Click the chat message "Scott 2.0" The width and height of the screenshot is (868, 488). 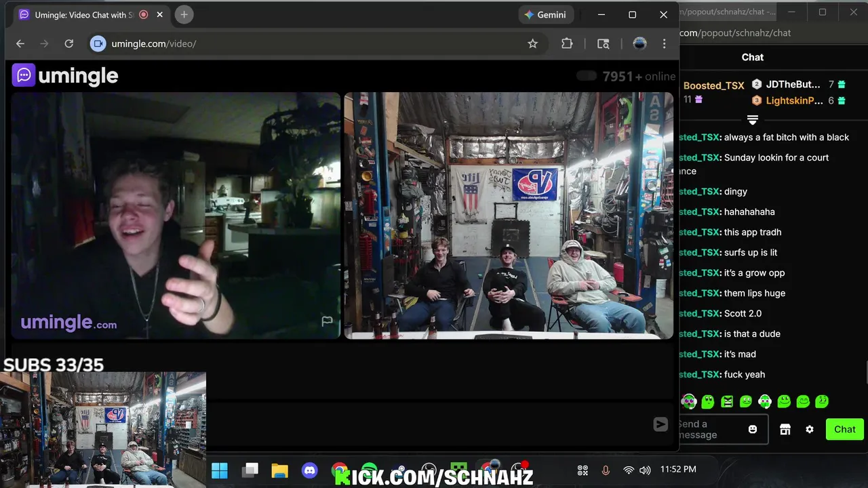[x=743, y=313]
